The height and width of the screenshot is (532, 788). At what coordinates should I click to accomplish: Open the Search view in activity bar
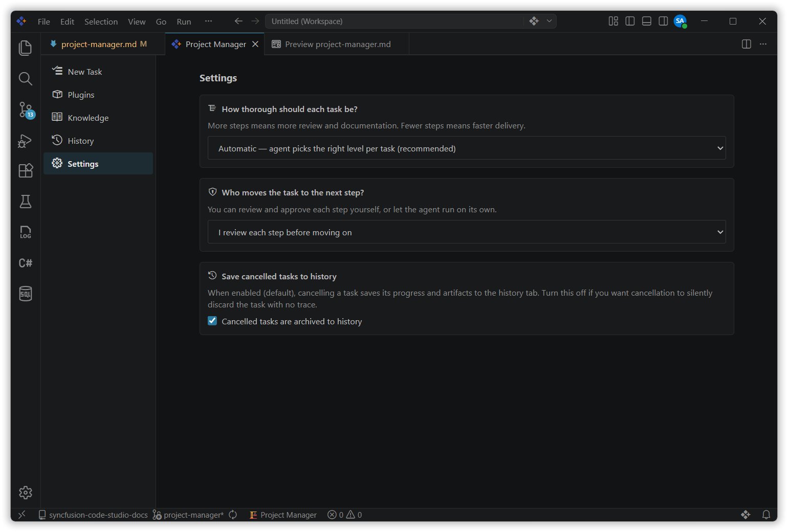click(x=25, y=78)
